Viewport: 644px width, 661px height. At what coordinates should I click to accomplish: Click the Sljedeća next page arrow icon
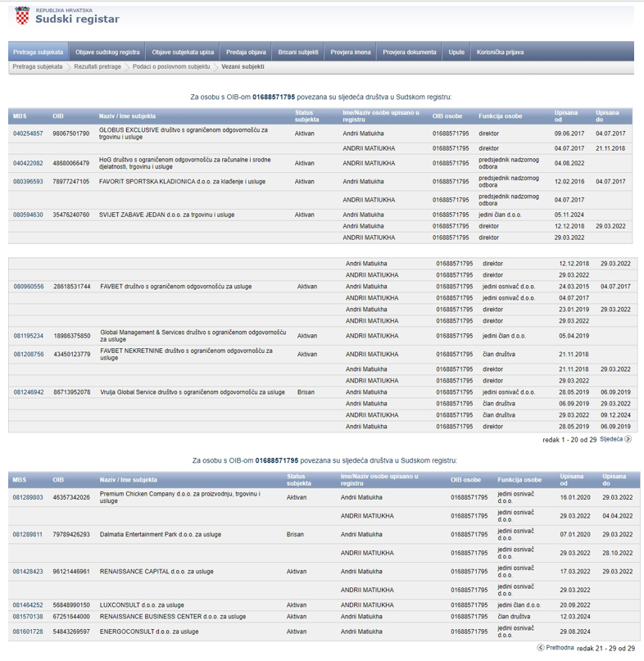coord(628,439)
